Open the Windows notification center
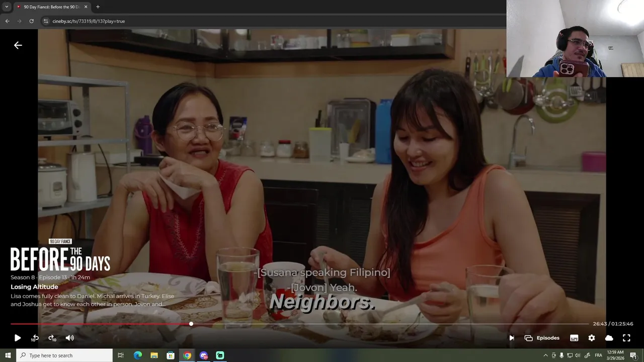Screen dimensions: 644x362 [x=633, y=355]
